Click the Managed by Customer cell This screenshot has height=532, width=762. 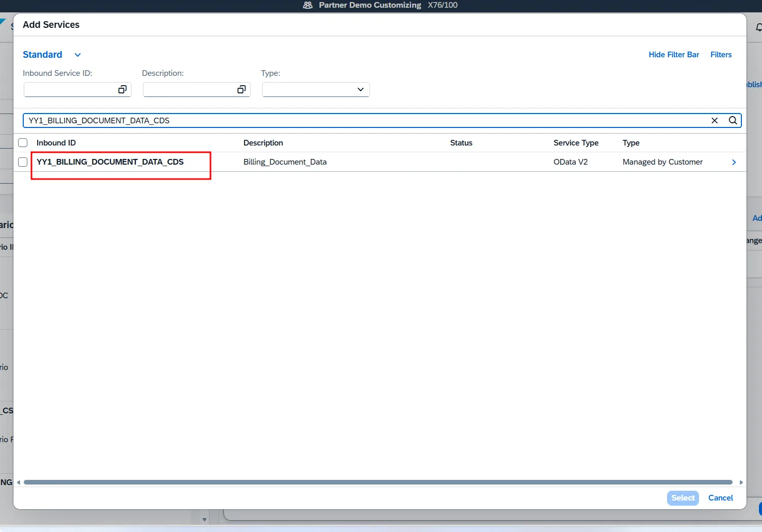tap(662, 162)
